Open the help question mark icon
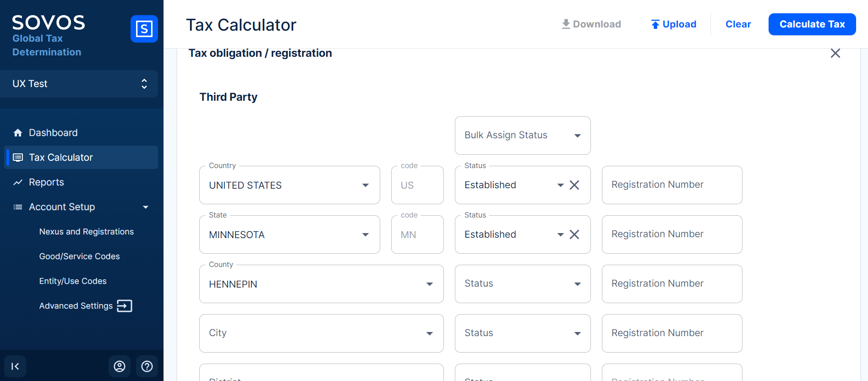The width and height of the screenshot is (868, 381). coord(147,366)
